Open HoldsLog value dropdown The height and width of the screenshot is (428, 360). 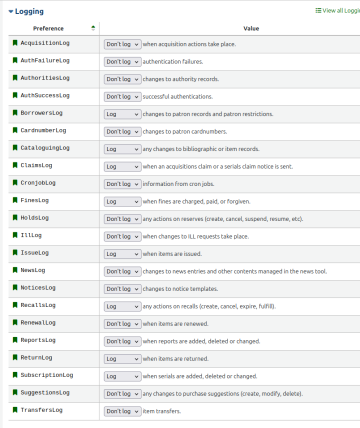tap(122, 219)
